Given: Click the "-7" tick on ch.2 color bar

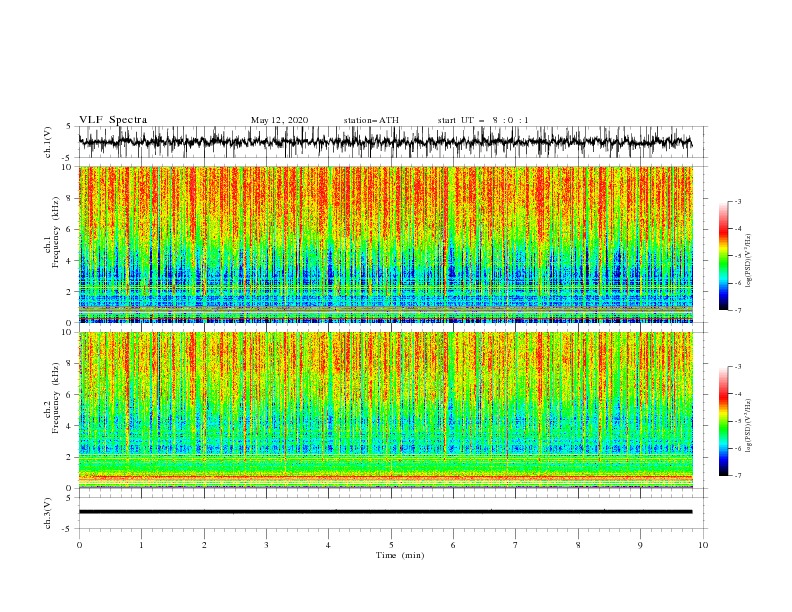Looking at the screenshot, I should tap(737, 475).
